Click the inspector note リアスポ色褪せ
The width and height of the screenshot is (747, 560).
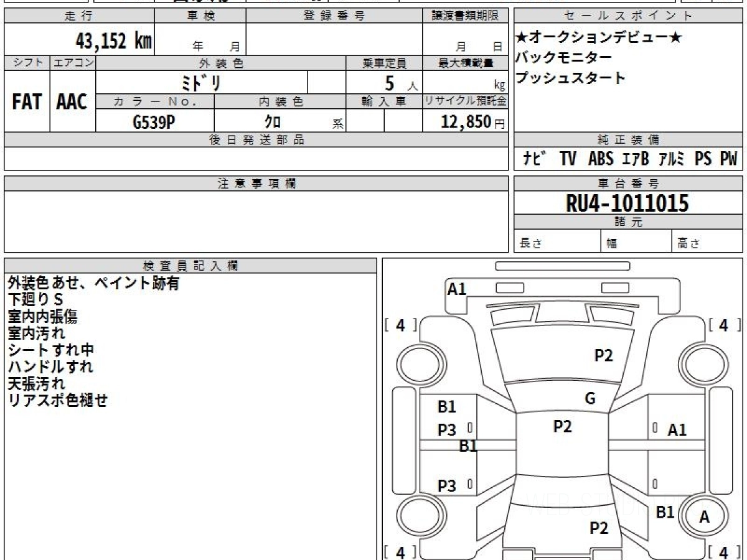58,401
